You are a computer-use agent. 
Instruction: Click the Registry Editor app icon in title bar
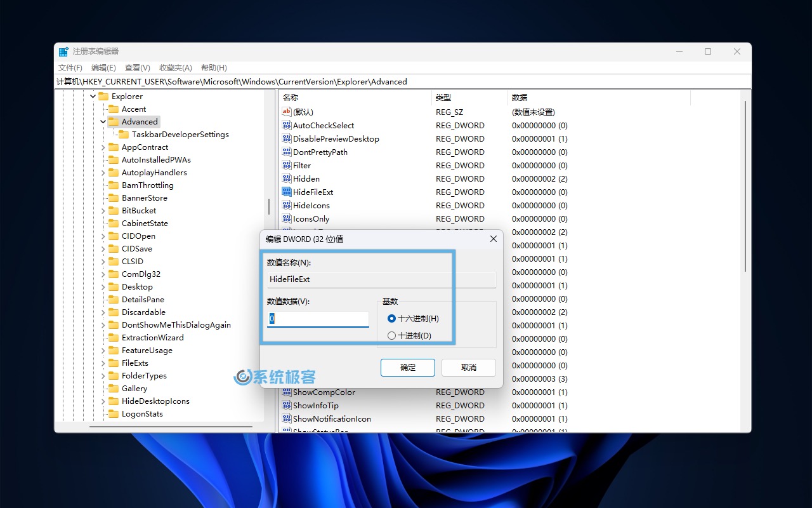pos(63,51)
